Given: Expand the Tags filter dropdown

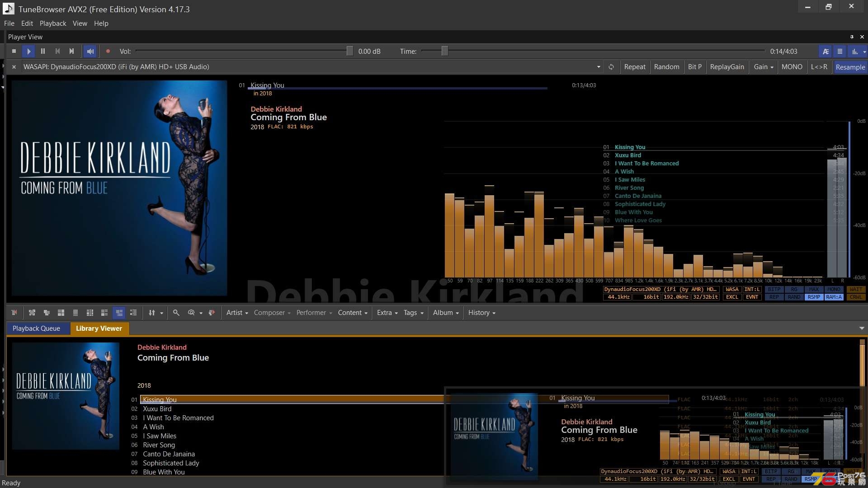Looking at the screenshot, I should pos(413,313).
